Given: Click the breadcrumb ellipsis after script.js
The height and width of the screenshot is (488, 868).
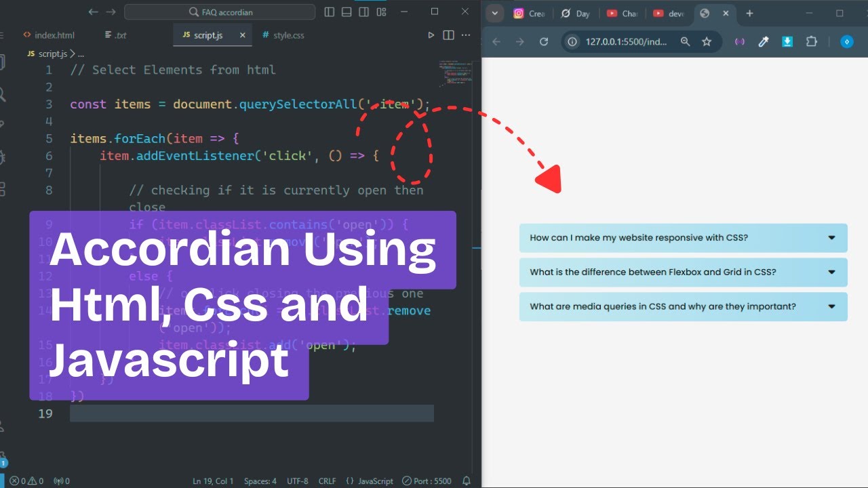Looking at the screenshot, I should click(81, 54).
